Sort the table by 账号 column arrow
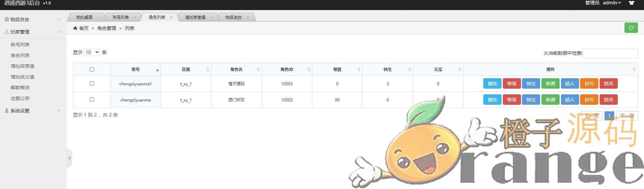The height and width of the screenshot is (189, 644). pyautogui.click(x=157, y=70)
